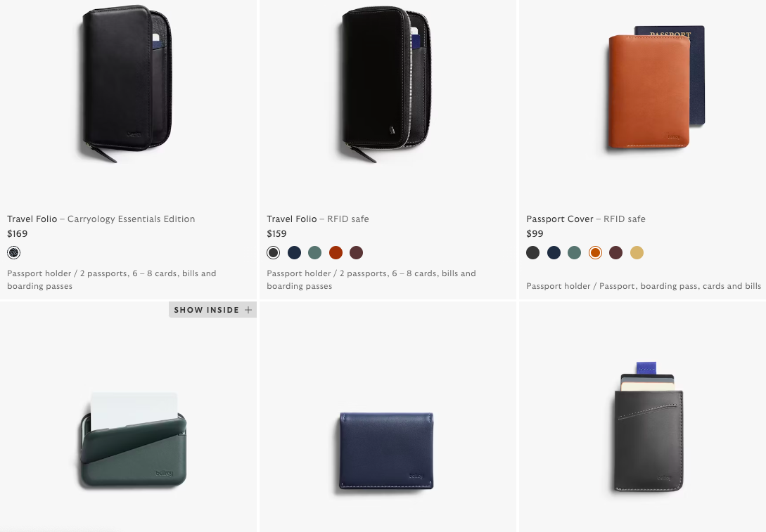Viewport: 766px width, 532px height.
Task: Select the orange swatch under Travel Folio RFID
Action: tap(336, 253)
